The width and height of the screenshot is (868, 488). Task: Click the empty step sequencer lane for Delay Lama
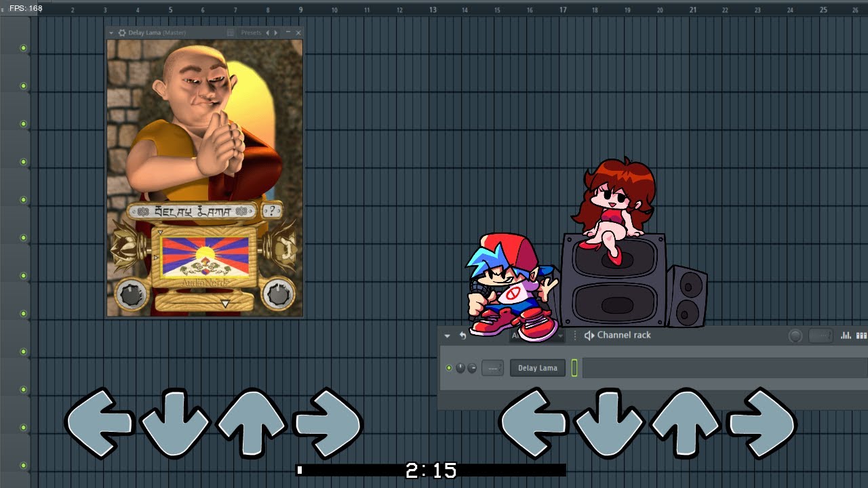click(725, 368)
